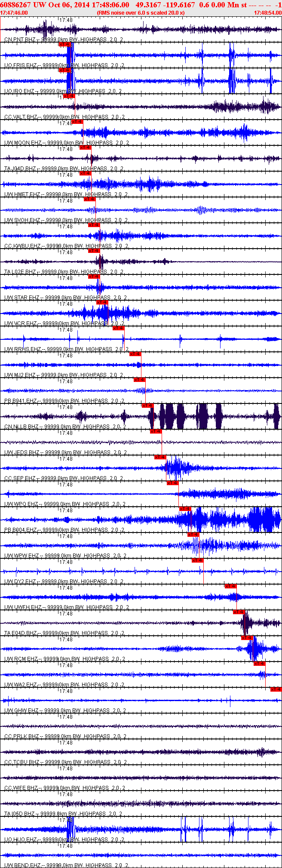The height and width of the screenshot is (868, 282).
Task: Click the red pick marker on UO.FRIS trace
Action: tap(64, 44)
